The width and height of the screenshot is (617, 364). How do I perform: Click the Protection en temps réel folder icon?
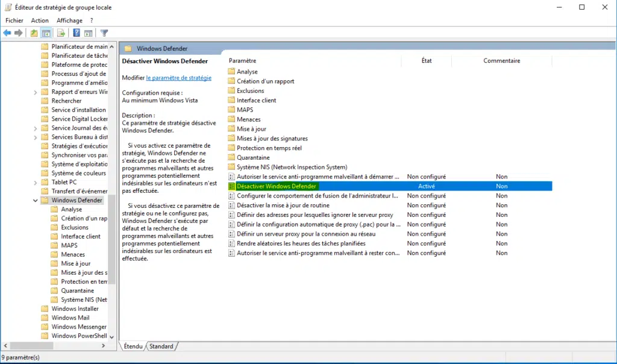click(x=231, y=148)
